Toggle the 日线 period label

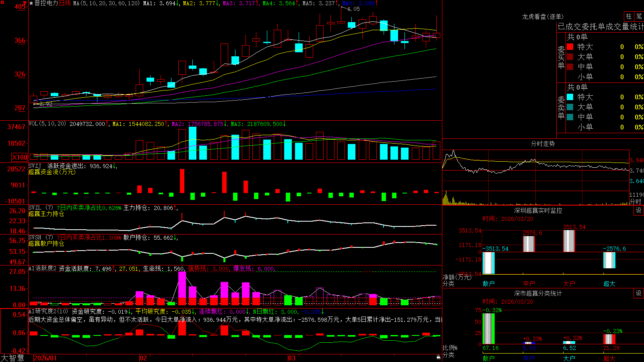coord(65,3)
